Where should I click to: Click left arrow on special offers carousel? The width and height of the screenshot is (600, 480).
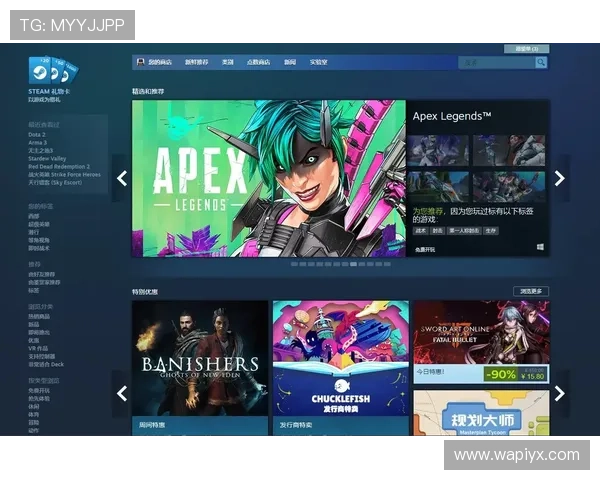click(x=122, y=393)
